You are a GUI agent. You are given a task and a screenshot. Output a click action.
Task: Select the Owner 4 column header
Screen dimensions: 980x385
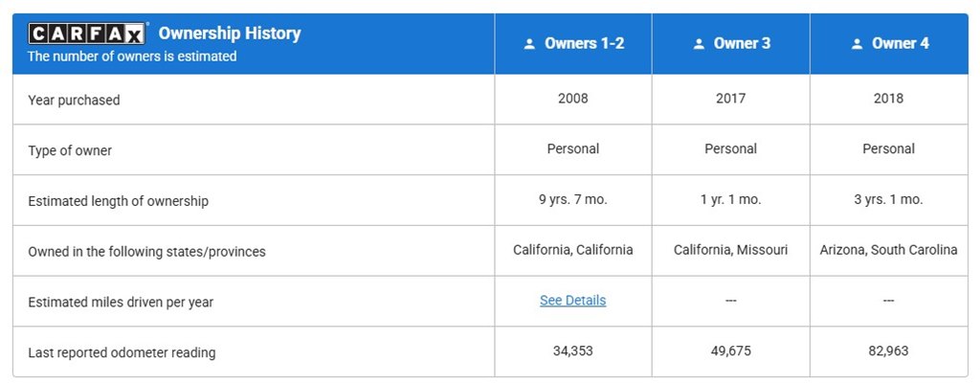pos(889,44)
